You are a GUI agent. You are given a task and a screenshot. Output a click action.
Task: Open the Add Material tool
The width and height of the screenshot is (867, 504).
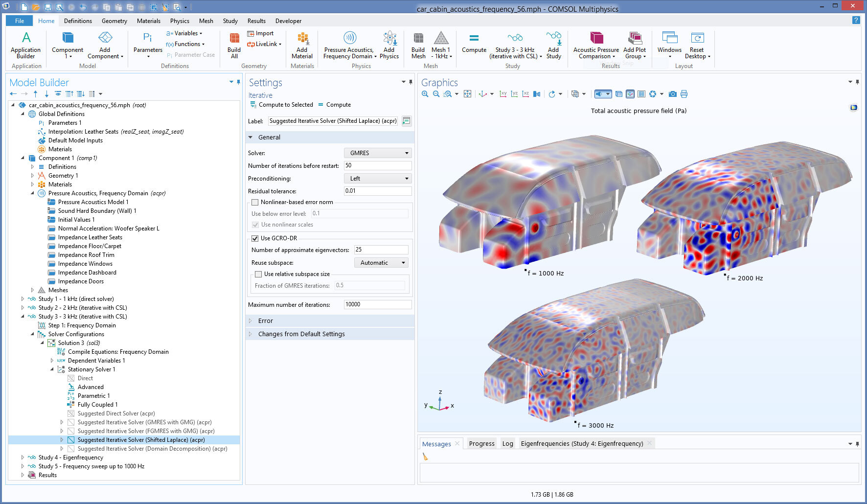tap(302, 44)
